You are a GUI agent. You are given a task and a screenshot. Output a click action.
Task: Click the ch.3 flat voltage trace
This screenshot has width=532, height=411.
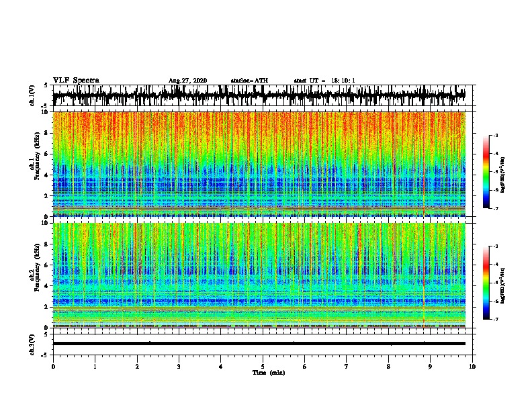pyautogui.click(x=259, y=344)
